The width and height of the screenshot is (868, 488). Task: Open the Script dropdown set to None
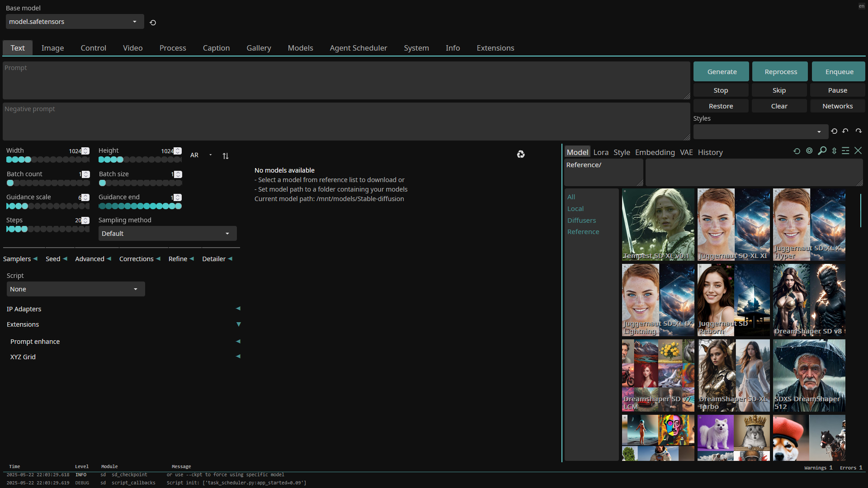[75, 289]
